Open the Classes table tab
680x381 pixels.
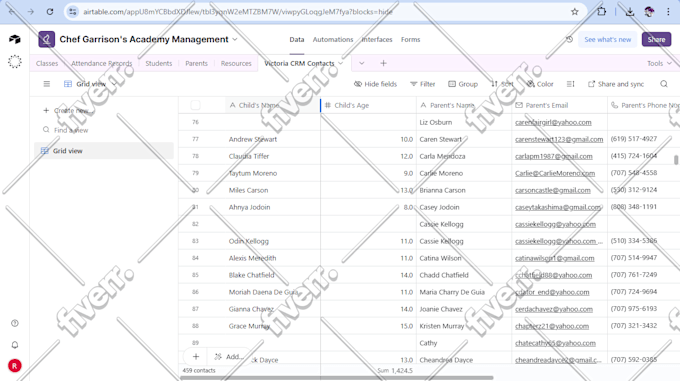[x=47, y=63]
